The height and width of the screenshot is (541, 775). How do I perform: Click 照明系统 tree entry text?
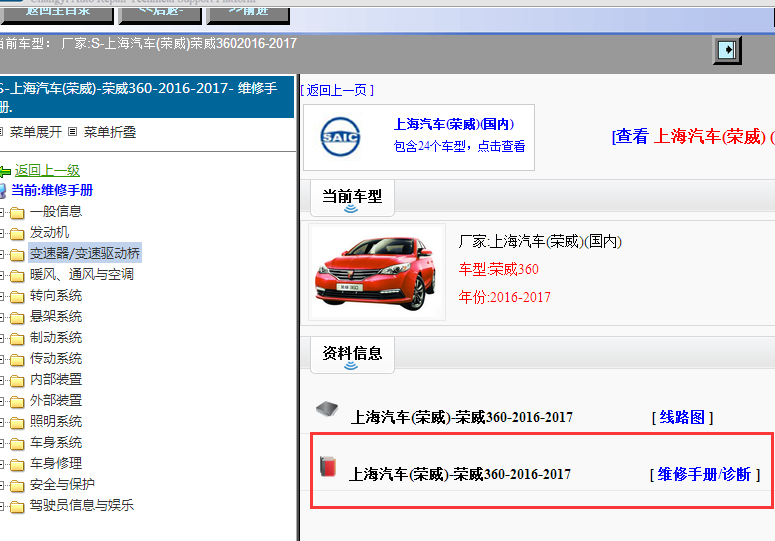pyautogui.click(x=56, y=421)
